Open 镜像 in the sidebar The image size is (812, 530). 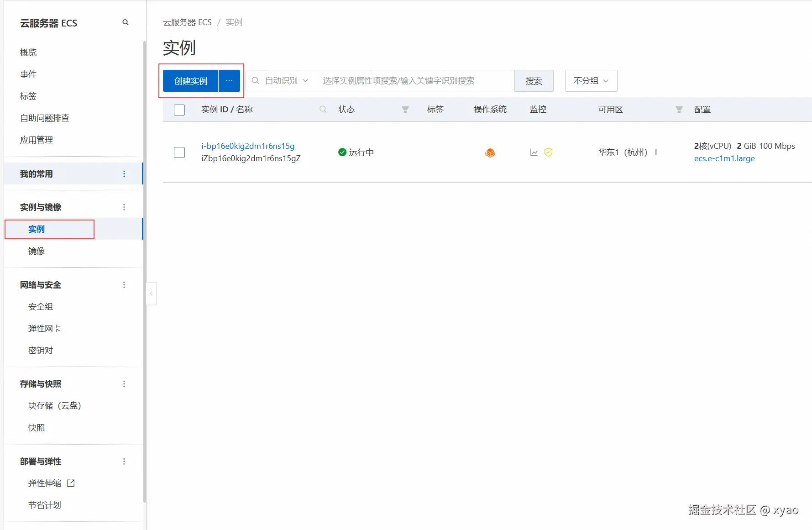click(37, 251)
